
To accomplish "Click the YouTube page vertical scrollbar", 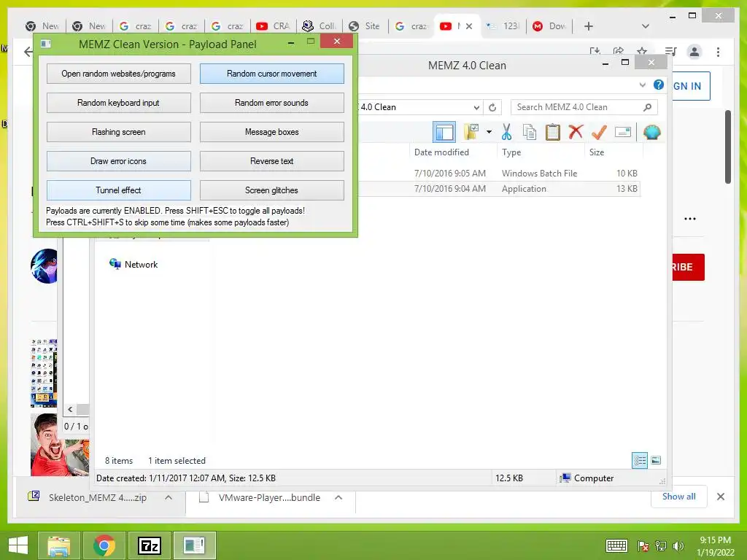I will click(727, 147).
